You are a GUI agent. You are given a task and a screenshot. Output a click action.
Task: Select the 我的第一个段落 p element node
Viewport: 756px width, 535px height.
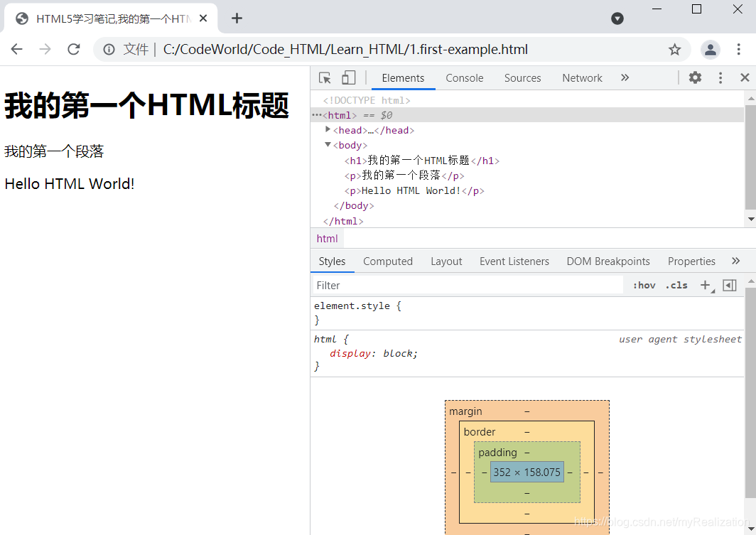coord(404,175)
